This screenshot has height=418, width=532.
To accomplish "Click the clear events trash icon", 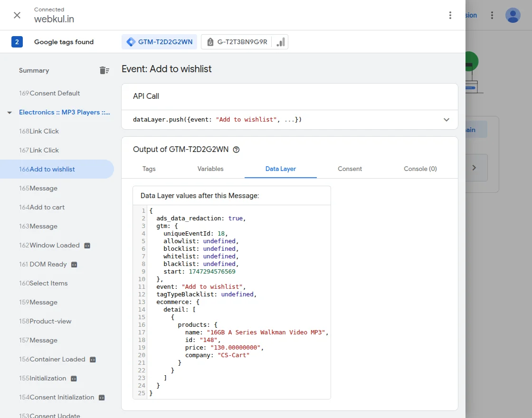I will (104, 70).
